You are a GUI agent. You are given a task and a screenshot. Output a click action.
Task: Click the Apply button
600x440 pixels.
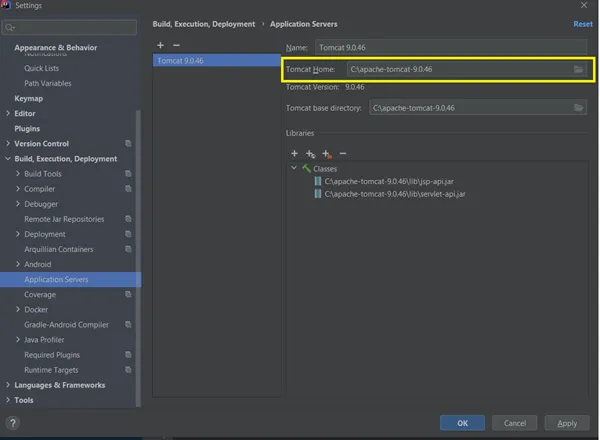click(567, 423)
